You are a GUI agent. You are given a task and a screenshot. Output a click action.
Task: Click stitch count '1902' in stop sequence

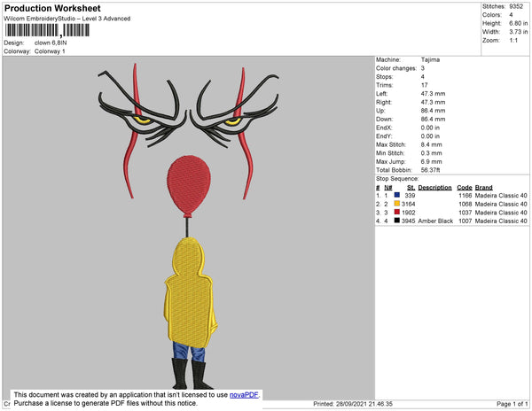coord(408,213)
